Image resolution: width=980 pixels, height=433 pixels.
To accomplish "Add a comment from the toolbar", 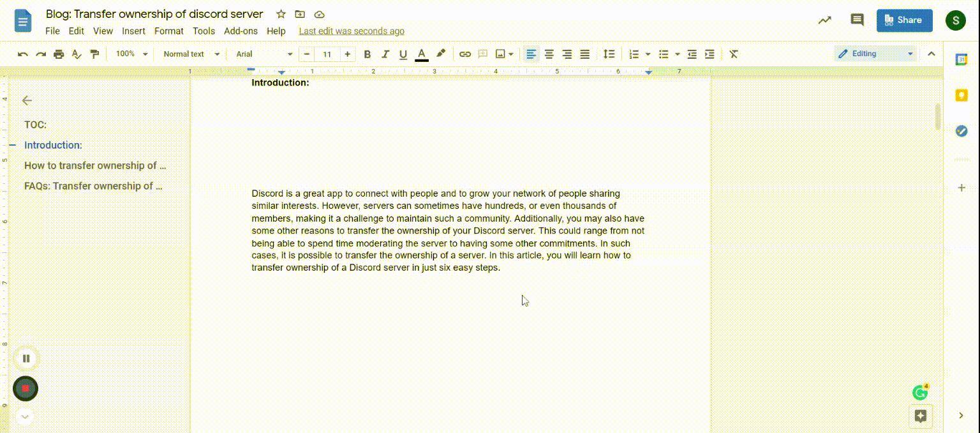I will (483, 54).
